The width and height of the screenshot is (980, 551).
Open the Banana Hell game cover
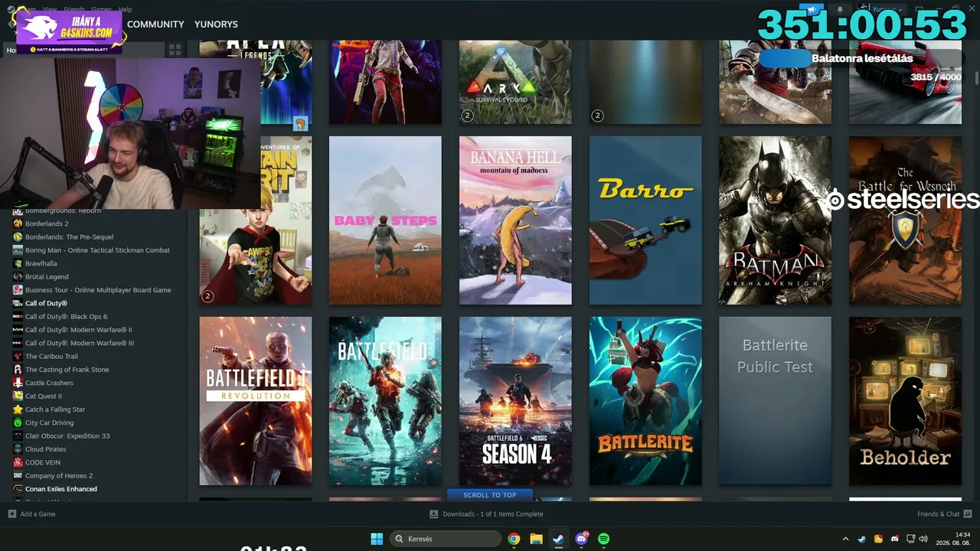(x=515, y=220)
